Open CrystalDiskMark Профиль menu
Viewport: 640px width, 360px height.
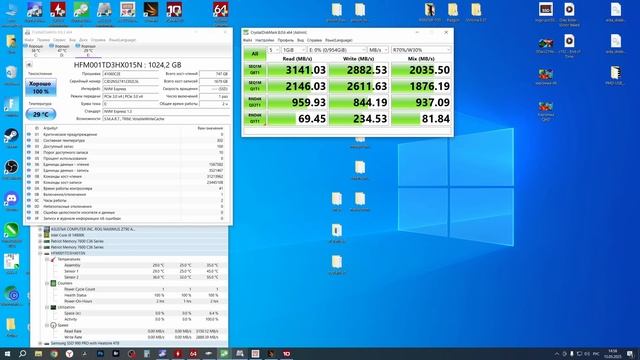(x=285, y=40)
